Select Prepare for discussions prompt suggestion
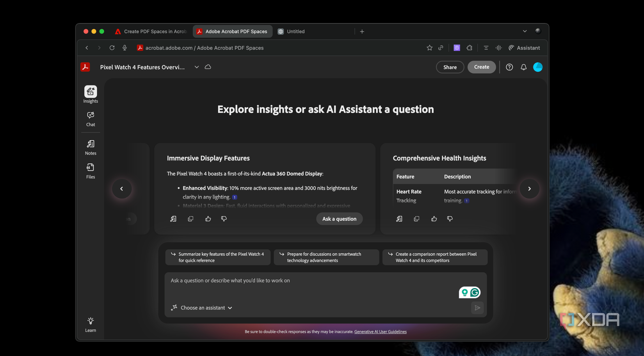 coord(326,257)
